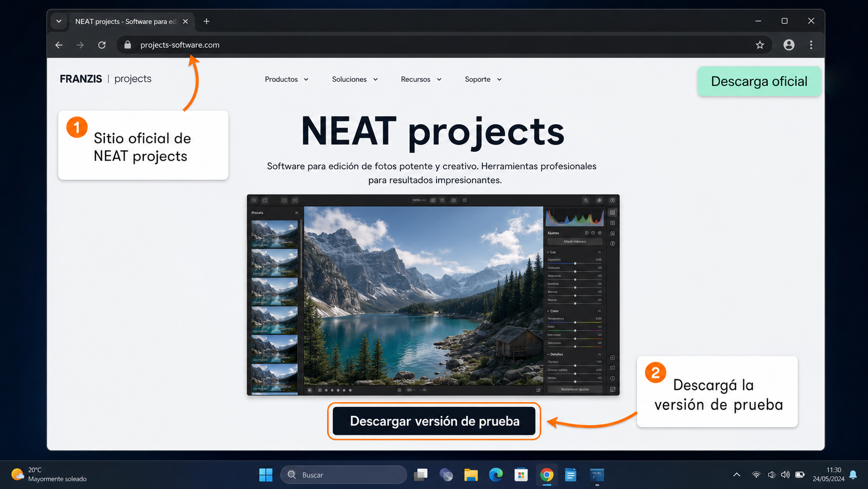Bookmark this page with the star icon
The image size is (868, 489).
(x=759, y=45)
